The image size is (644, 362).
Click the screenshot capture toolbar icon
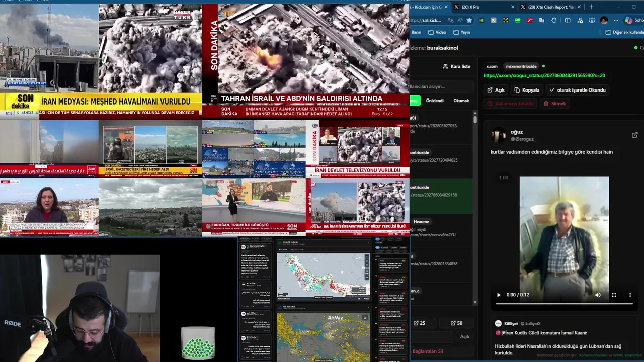(x=592, y=20)
